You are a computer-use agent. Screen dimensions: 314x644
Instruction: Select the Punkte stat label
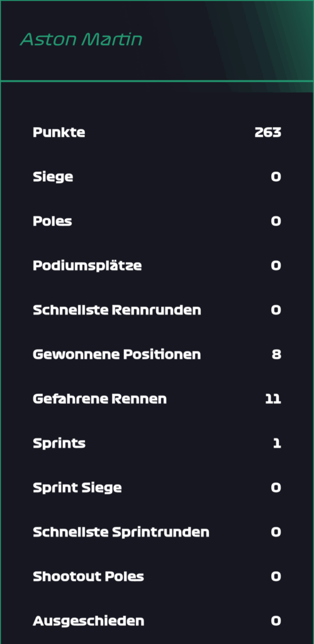click(59, 132)
